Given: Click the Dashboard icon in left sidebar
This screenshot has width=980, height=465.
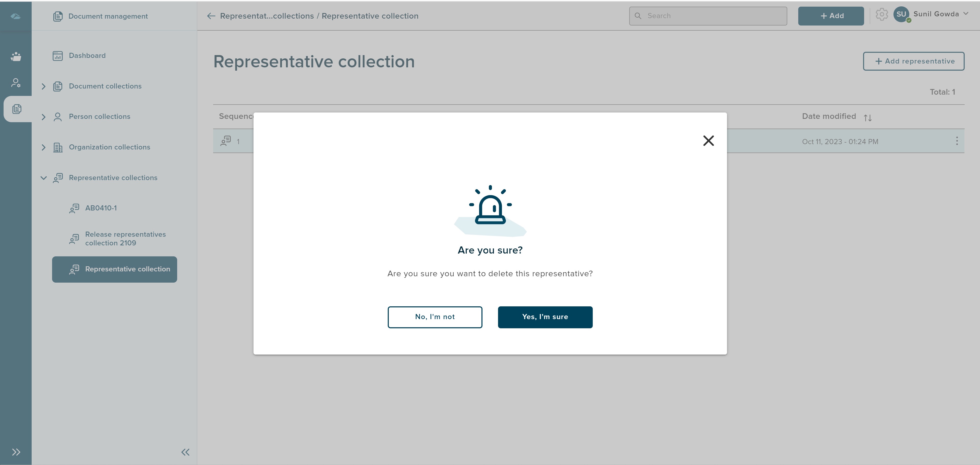Looking at the screenshot, I should coord(57,56).
